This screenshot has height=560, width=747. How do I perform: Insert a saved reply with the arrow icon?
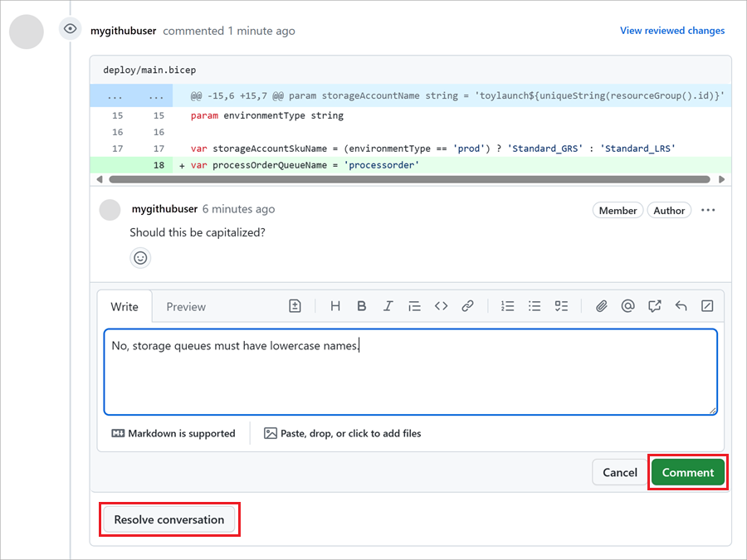click(x=681, y=305)
